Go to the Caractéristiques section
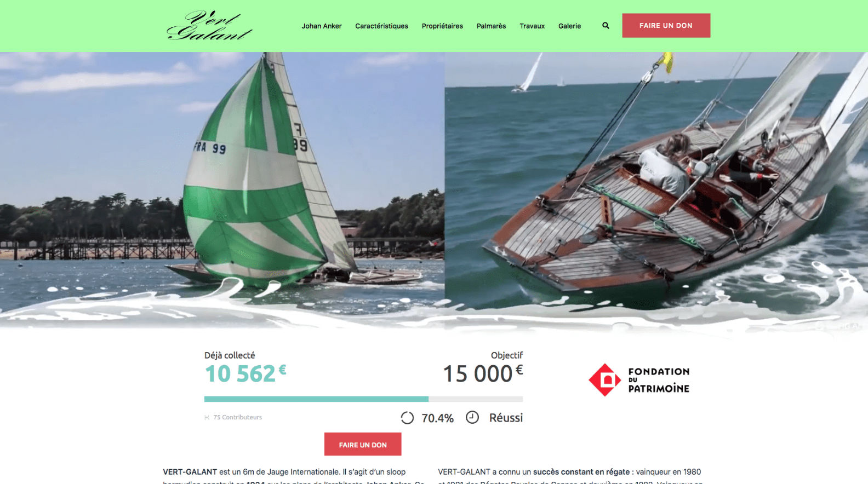Viewport: 868px width, 484px height. point(381,26)
